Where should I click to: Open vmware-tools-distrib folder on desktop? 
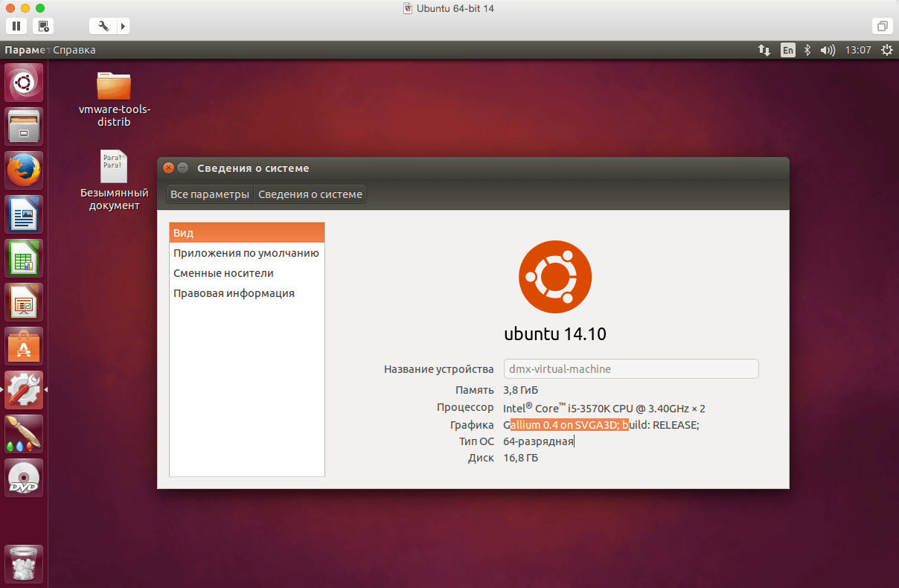tap(114, 98)
